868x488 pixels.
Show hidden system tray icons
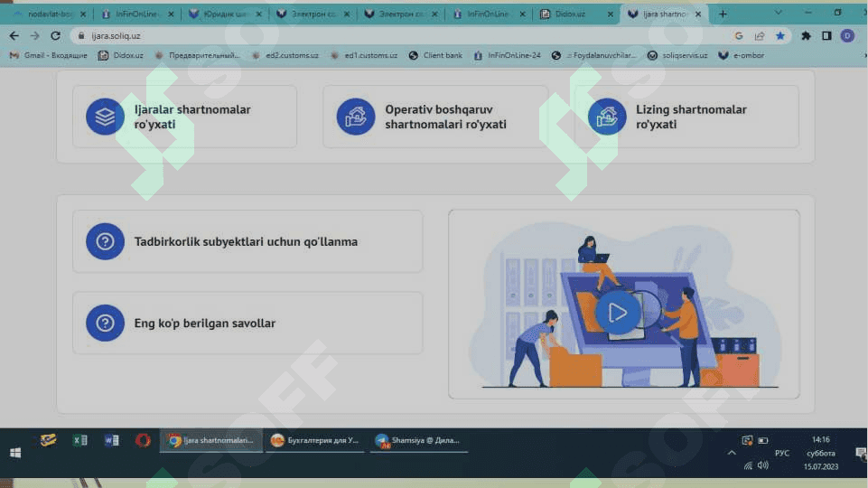click(732, 453)
